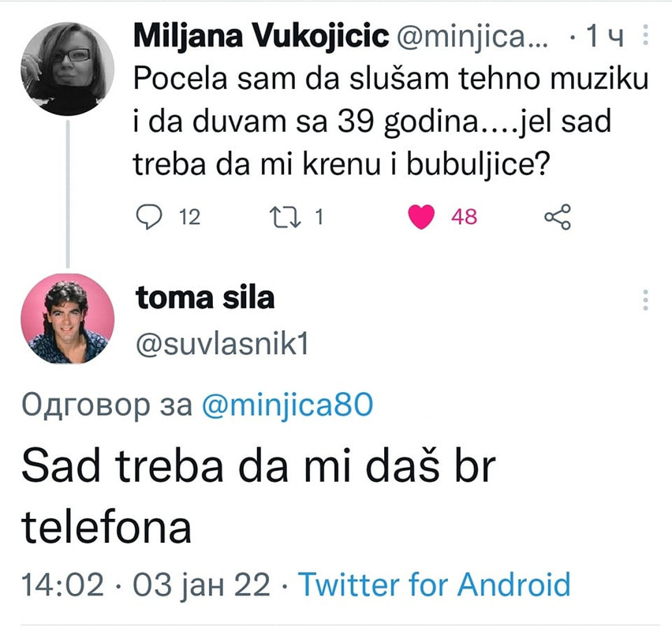Click the toma sila display name
The width and height of the screenshot is (672, 631).
tap(205, 298)
